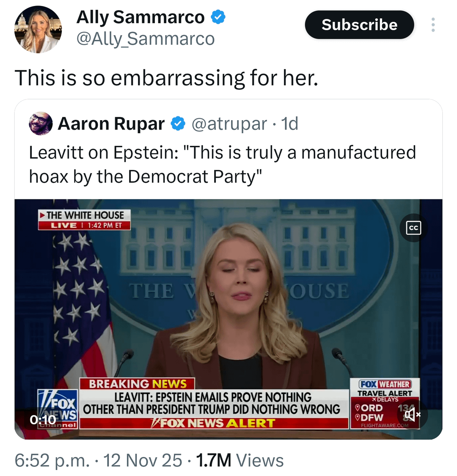Open the @atrupar handle
Image resolution: width=457 pixels, height=476 pixels.
pyautogui.click(x=229, y=124)
